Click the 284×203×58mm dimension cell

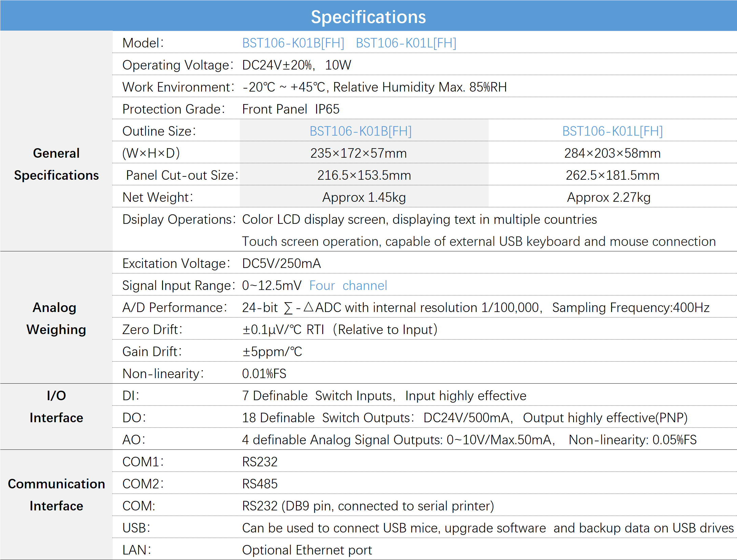click(x=612, y=153)
